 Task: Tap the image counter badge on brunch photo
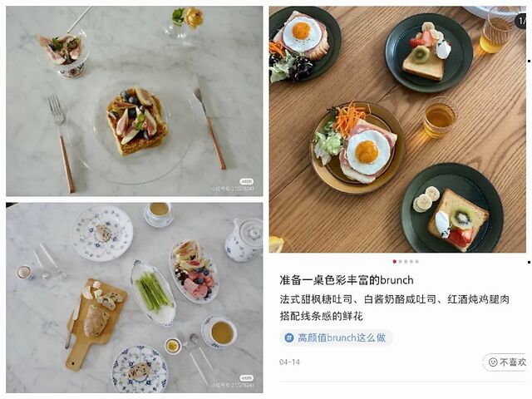[521, 21]
